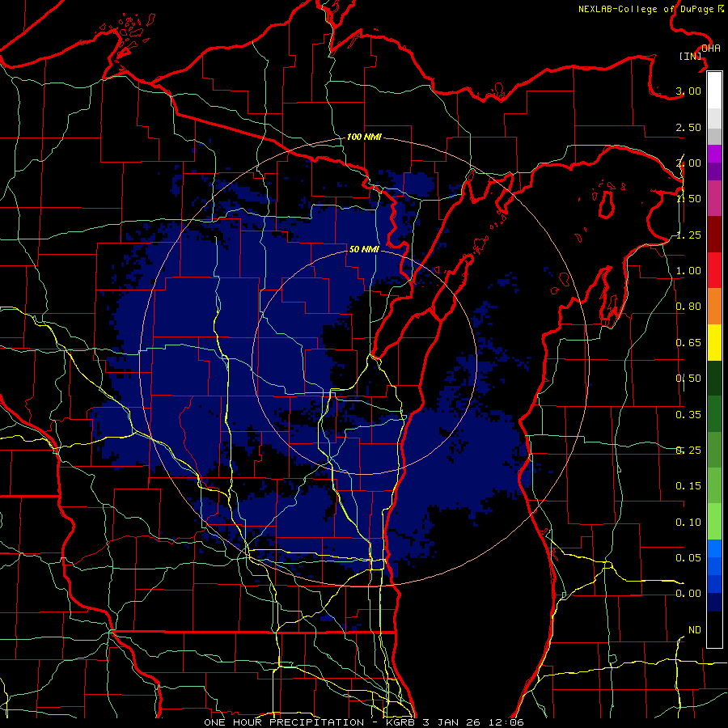The image size is (728, 728).
Task: Click the [IN] units label
Action: [x=691, y=56]
